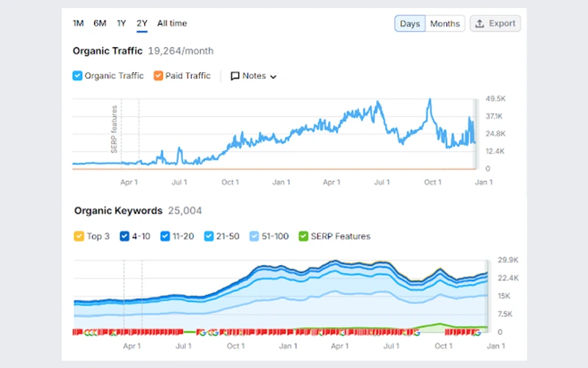This screenshot has height=368, width=588.
Task: Hide the 11-20 keywords series
Action: 165,236
